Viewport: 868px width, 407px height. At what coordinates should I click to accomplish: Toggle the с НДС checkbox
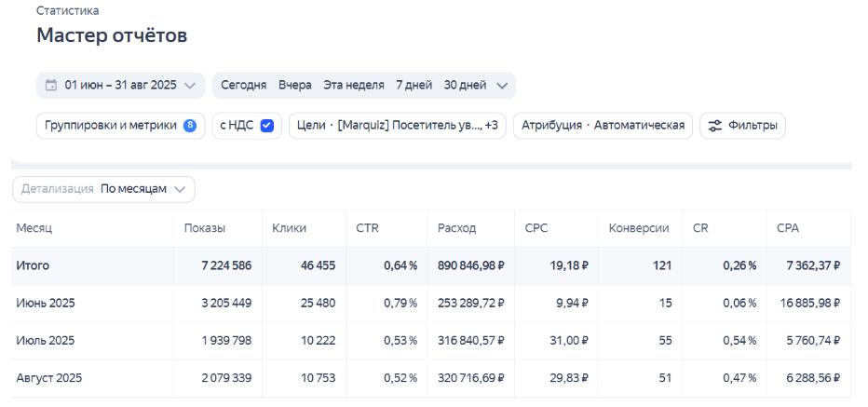[267, 126]
